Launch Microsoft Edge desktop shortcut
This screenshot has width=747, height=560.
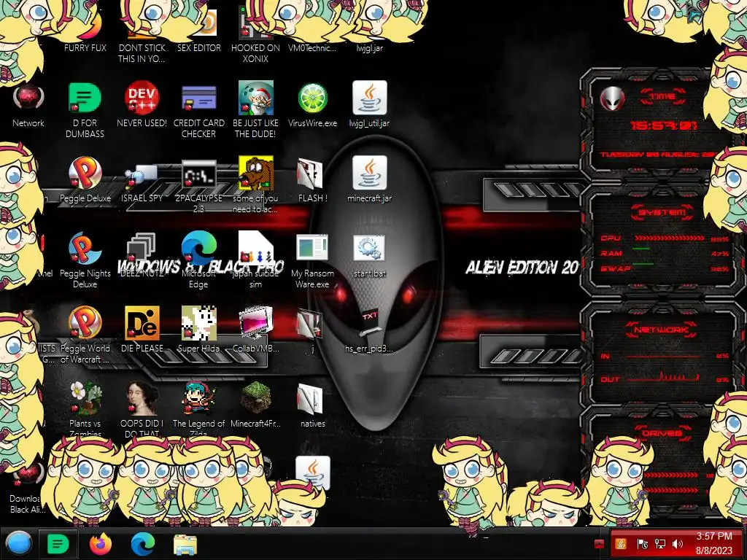click(x=198, y=248)
